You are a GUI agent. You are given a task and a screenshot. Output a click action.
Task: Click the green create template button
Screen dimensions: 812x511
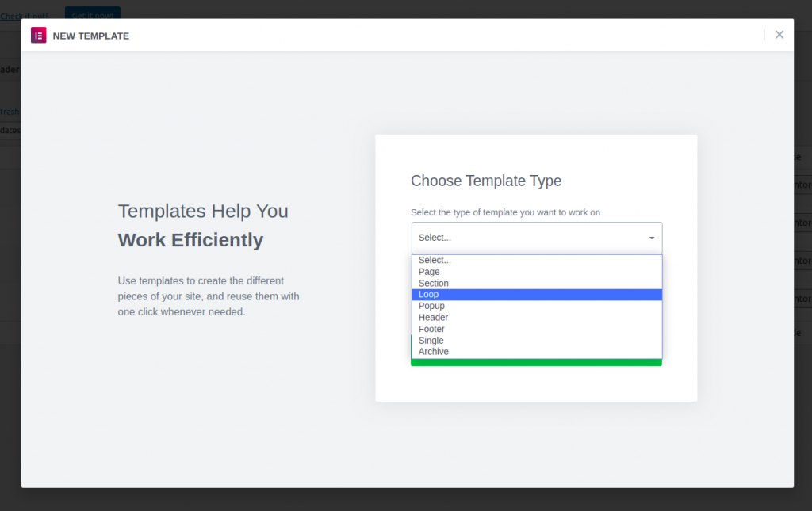point(536,363)
